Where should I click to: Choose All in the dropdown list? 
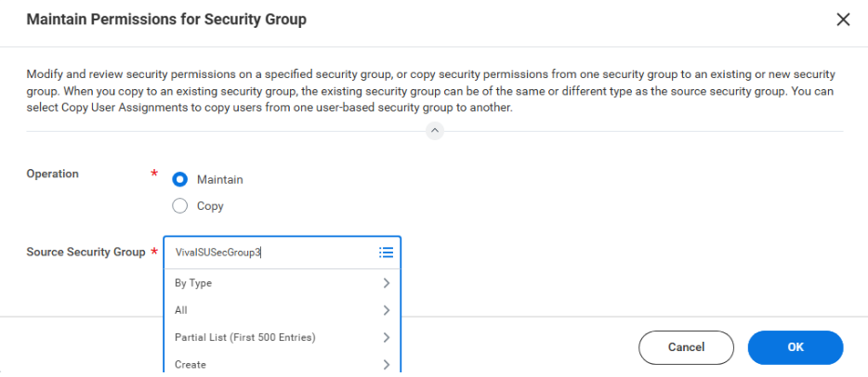[x=283, y=310]
